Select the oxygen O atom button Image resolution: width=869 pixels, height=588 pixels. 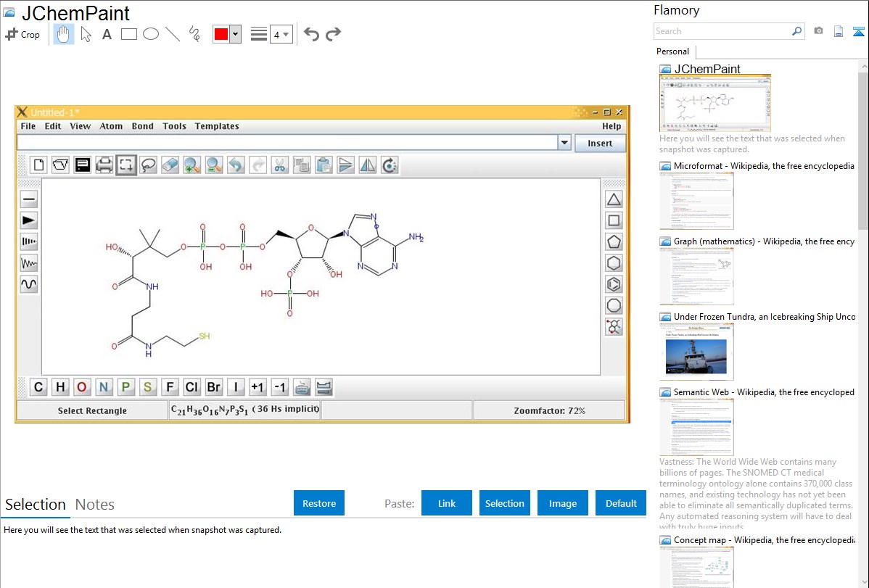click(82, 387)
